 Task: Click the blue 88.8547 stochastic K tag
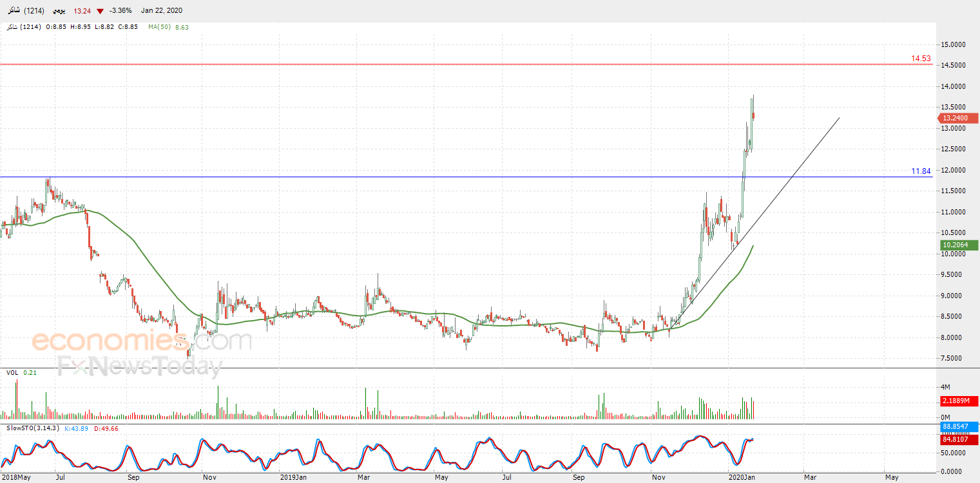click(x=958, y=426)
